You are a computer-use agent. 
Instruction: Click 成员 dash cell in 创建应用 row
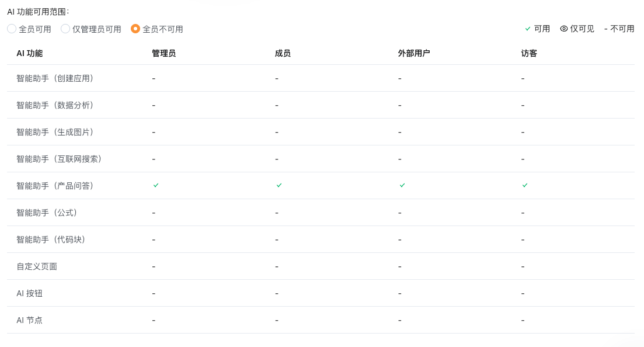(277, 78)
